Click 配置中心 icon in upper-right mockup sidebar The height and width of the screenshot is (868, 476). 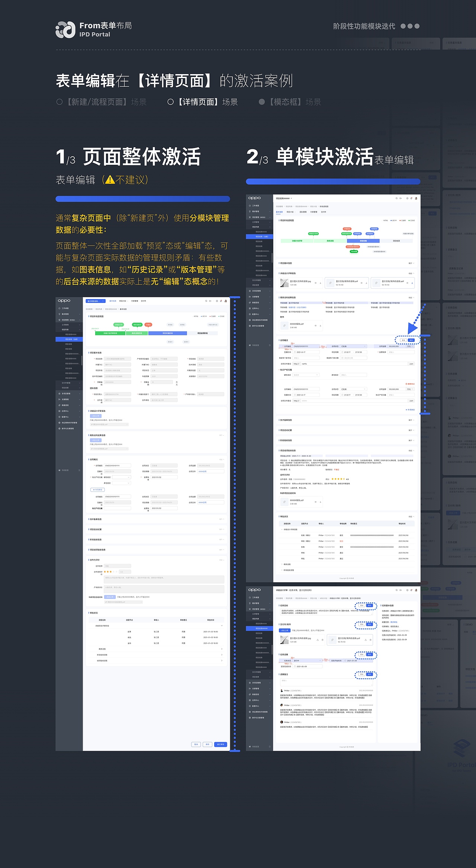[250, 314]
